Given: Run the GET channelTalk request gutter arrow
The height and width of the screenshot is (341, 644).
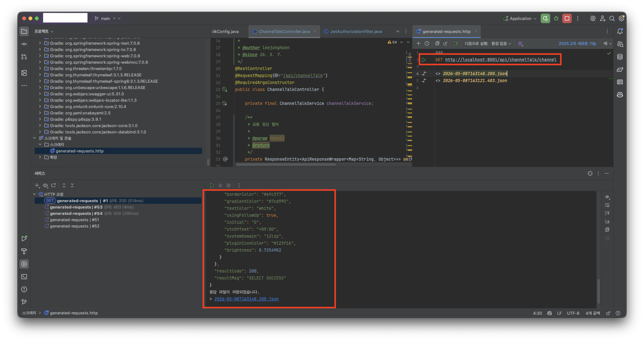Looking at the screenshot, I should pyautogui.click(x=424, y=60).
